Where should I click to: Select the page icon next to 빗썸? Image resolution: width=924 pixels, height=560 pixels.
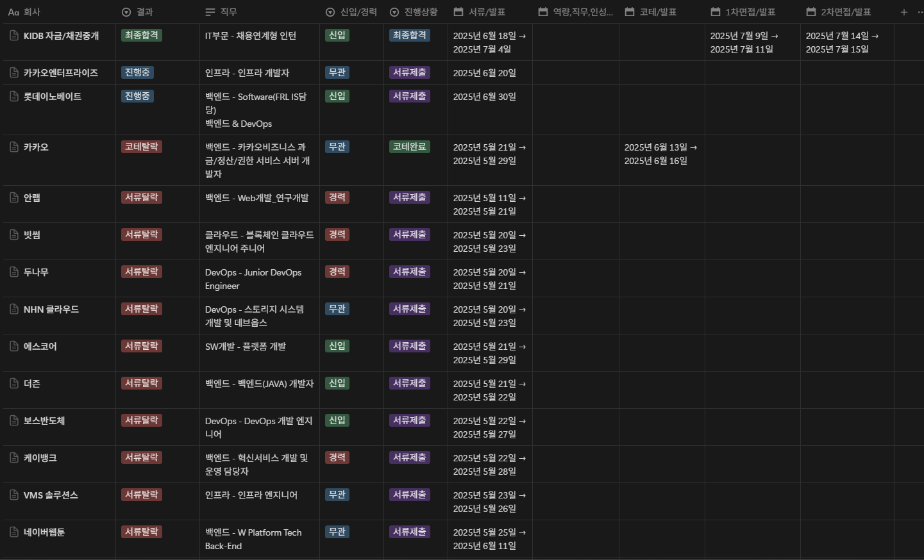tap(14, 235)
